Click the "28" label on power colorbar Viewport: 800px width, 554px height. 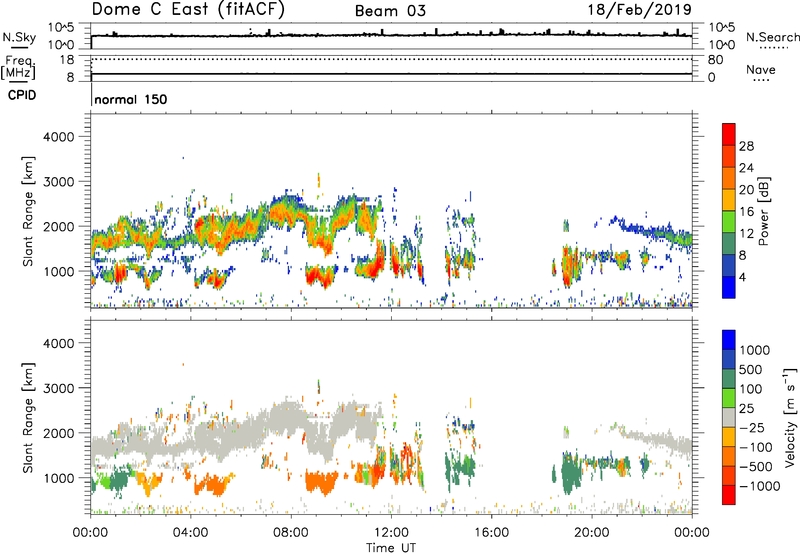(x=746, y=146)
